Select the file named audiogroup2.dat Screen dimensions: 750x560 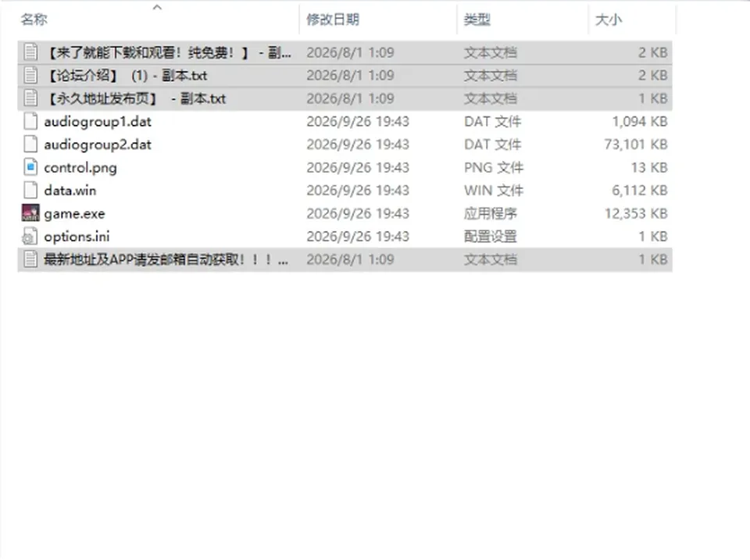pos(98,145)
